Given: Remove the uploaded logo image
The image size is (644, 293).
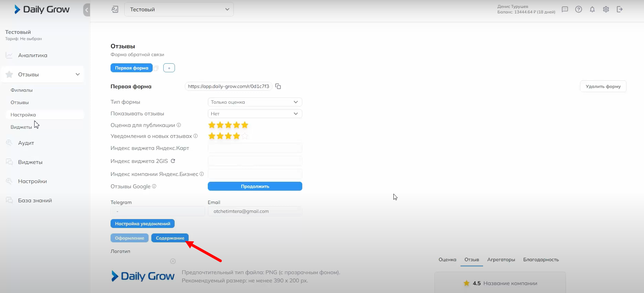Looking at the screenshot, I should coord(173,261).
